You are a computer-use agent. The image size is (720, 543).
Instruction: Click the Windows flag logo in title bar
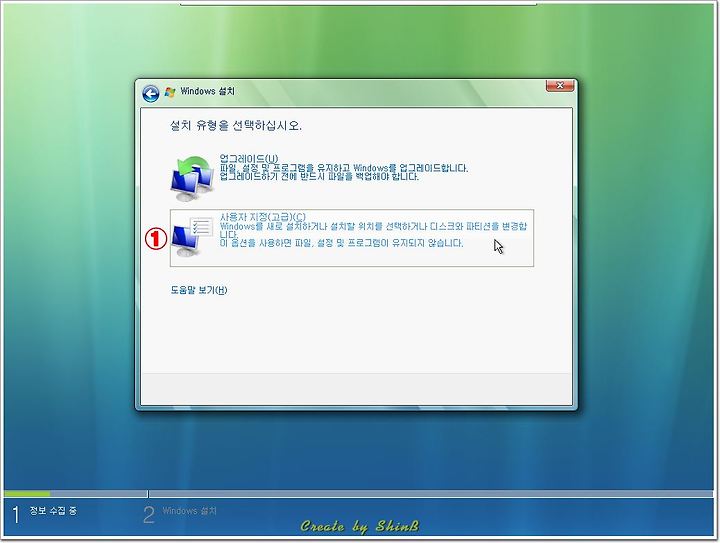[x=170, y=92]
